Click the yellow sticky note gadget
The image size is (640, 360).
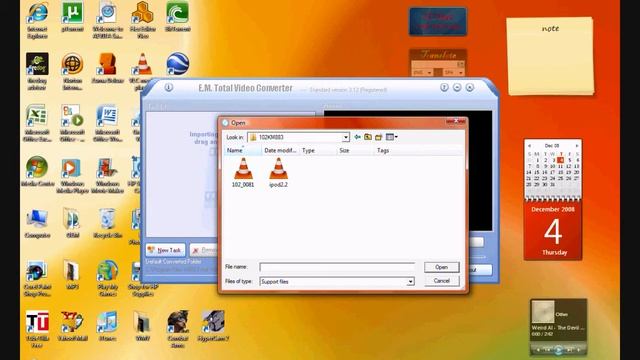(x=550, y=56)
